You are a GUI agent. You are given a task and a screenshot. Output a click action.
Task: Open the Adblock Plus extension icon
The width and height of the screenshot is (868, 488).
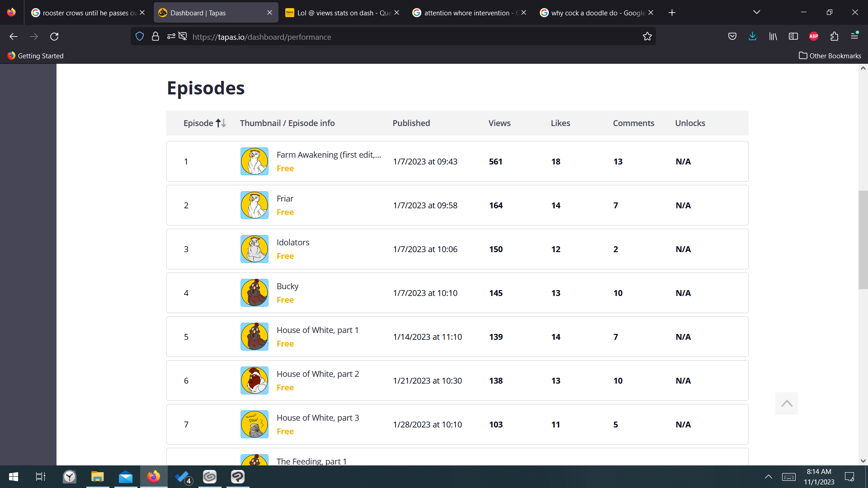[x=813, y=37]
